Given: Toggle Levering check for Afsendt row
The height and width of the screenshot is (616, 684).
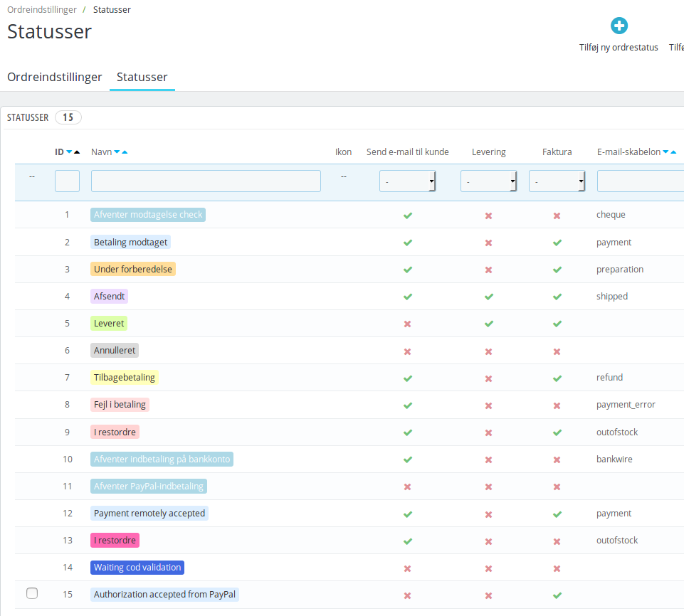Looking at the screenshot, I should tap(488, 297).
